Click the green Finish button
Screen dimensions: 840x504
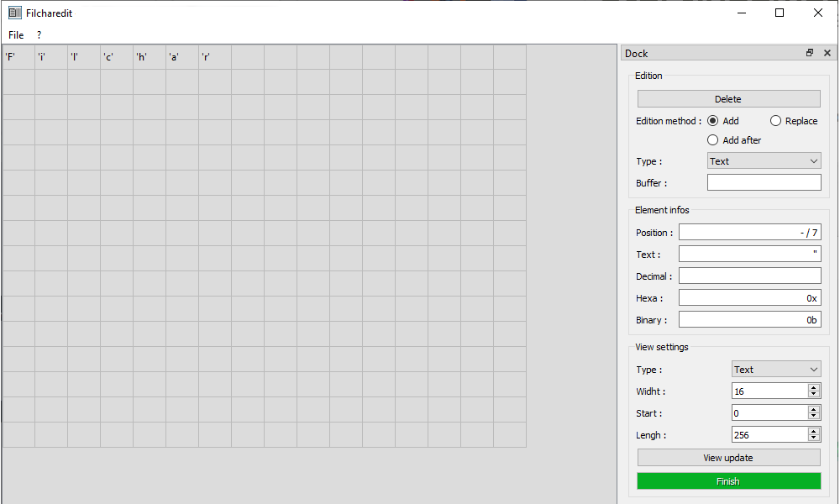728,481
